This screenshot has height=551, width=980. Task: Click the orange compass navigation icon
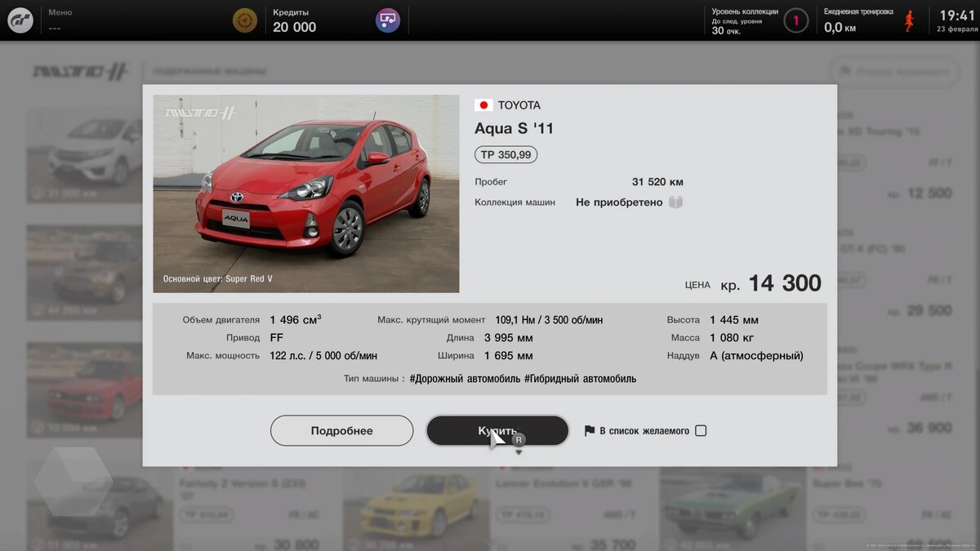[x=244, y=20]
